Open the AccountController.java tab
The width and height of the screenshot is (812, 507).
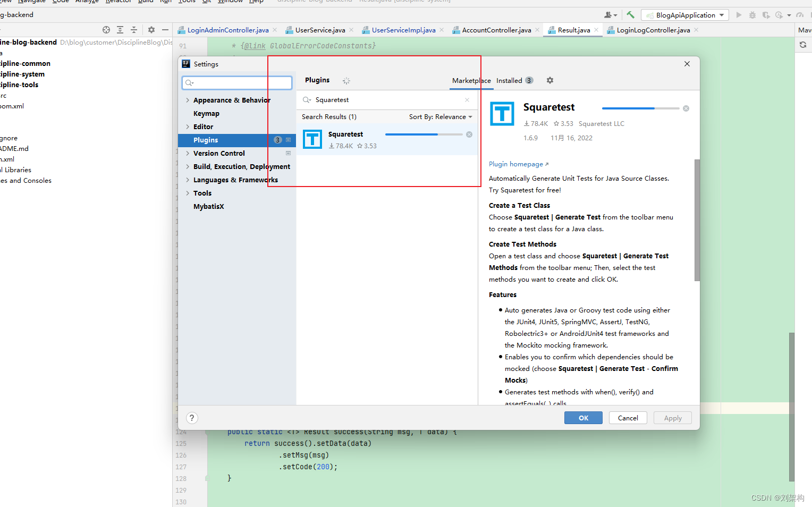497,30
